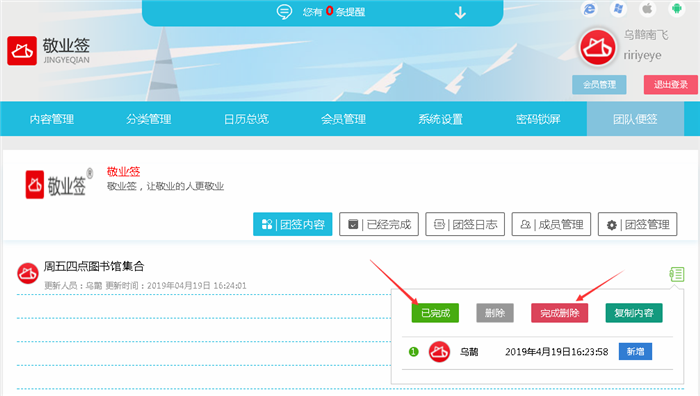Click the red 敬业签 team name link
The width and height of the screenshot is (700, 396).
[x=123, y=172]
